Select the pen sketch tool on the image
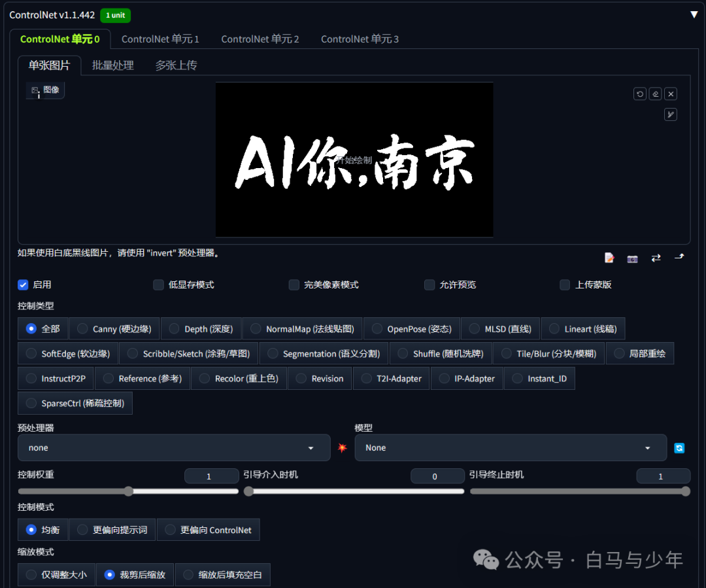This screenshot has height=588, width=706. [670, 114]
